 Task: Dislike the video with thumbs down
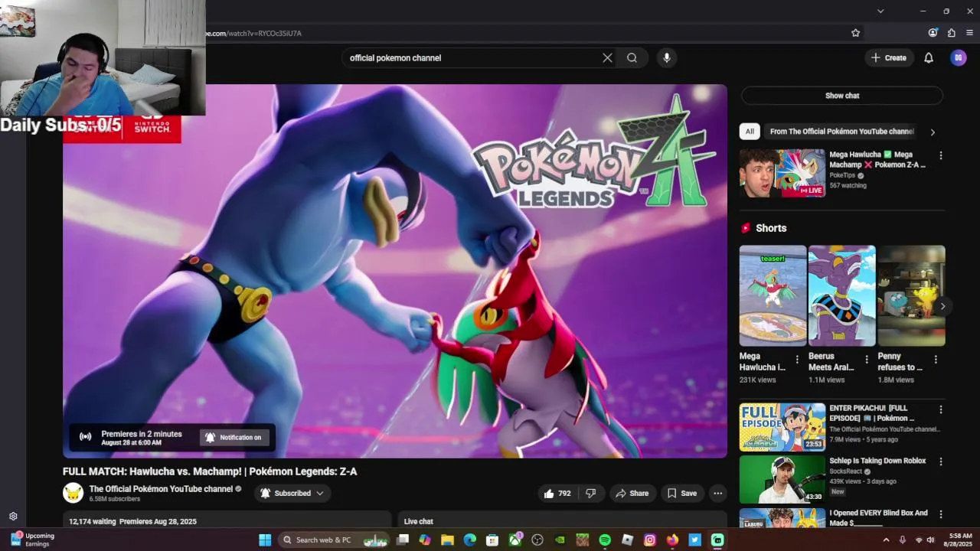coord(590,494)
